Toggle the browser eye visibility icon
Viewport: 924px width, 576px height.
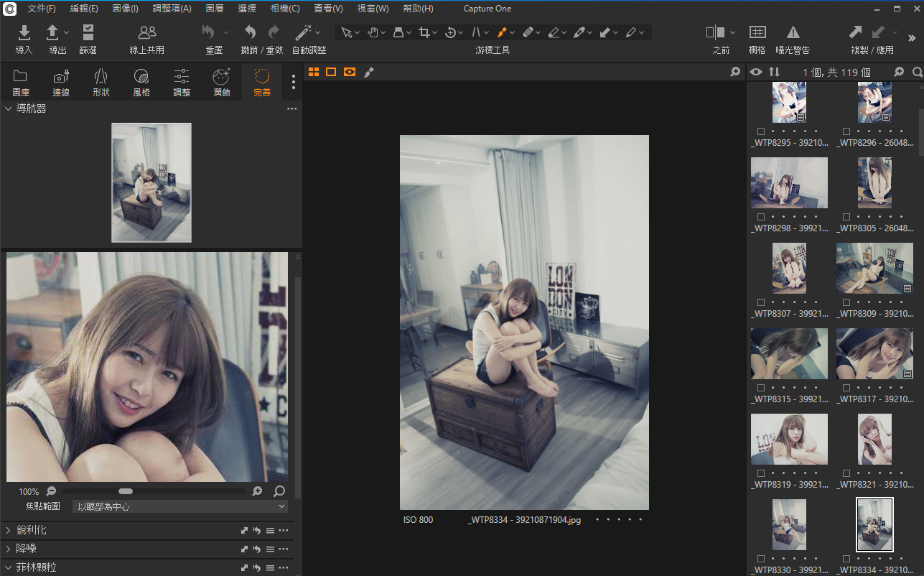click(755, 72)
